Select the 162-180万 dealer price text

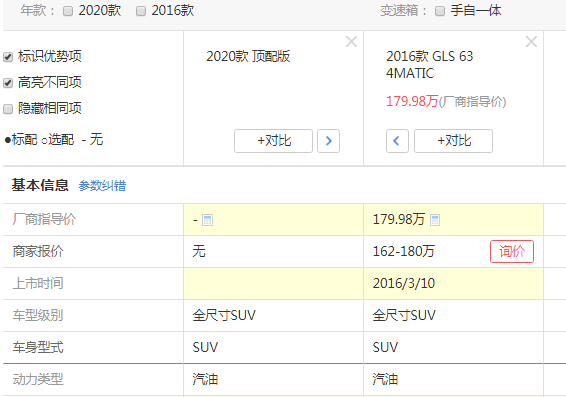pyautogui.click(x=404, y=251)
